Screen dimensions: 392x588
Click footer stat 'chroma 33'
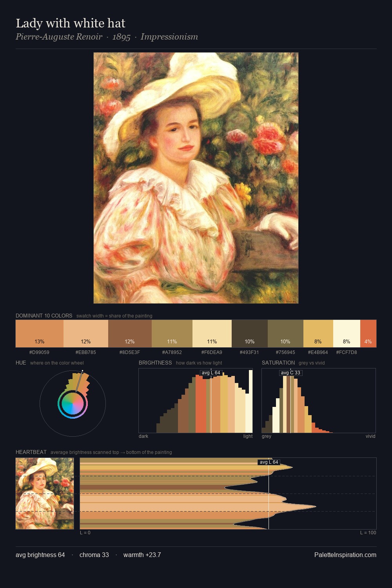(x=94, y=555)
